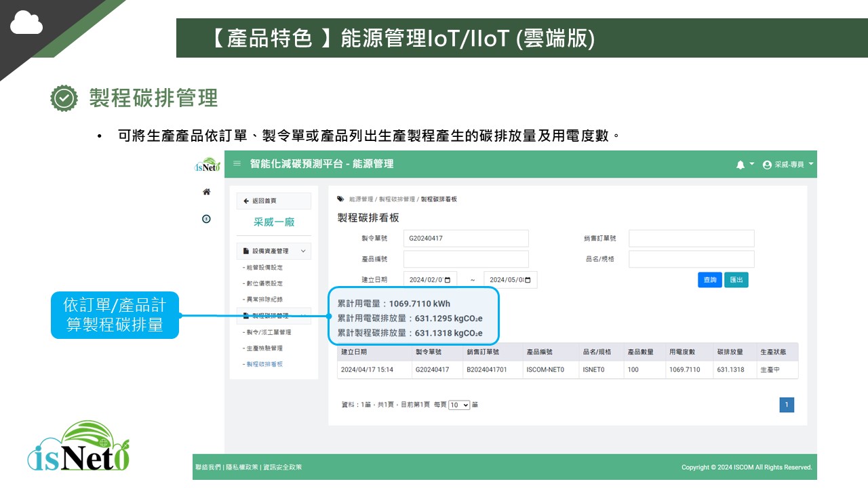Click the start date field 2024/02
Screen dimensions: 868x488
(x=430, y=280)
